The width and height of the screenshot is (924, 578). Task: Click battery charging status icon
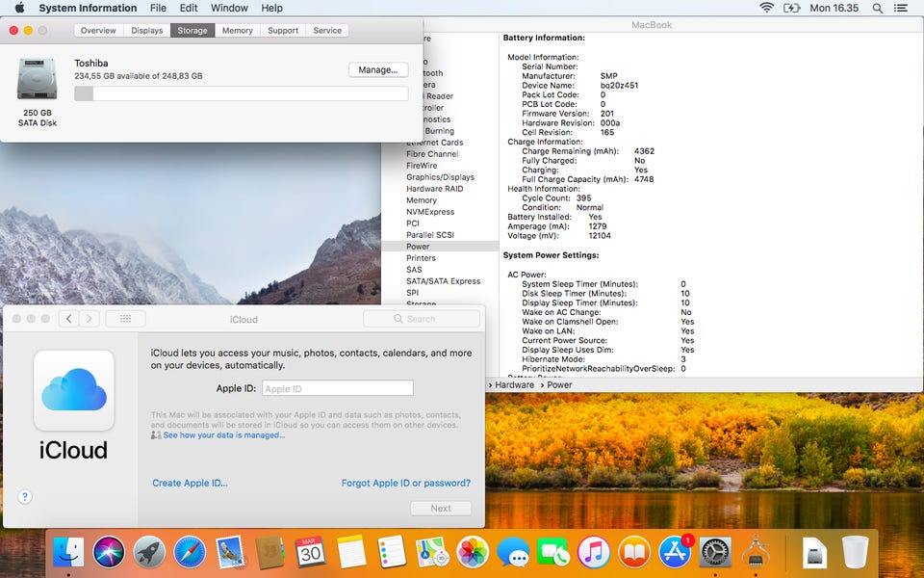pyautogui.click(x=791, y=8)
